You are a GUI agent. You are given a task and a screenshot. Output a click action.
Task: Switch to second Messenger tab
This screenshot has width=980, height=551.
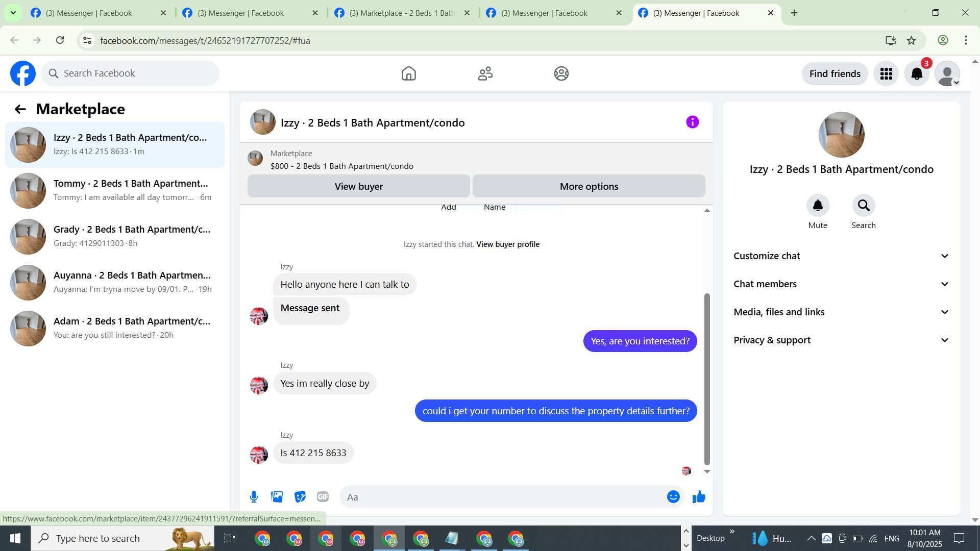coord(250,13)
